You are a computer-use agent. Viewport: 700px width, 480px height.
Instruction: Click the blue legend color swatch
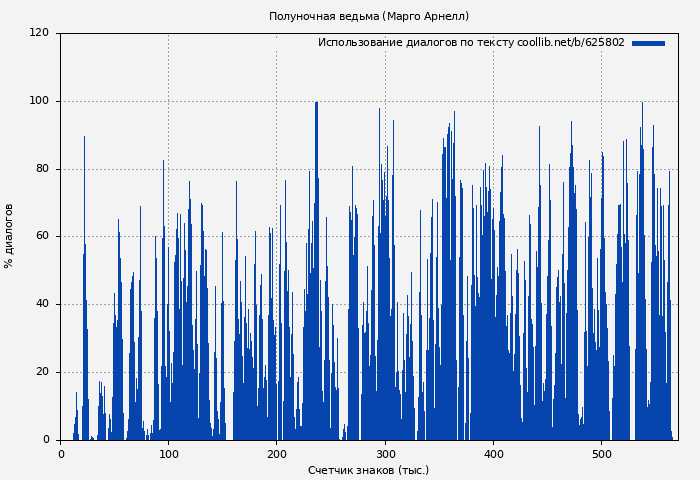[x=648, y=43]
